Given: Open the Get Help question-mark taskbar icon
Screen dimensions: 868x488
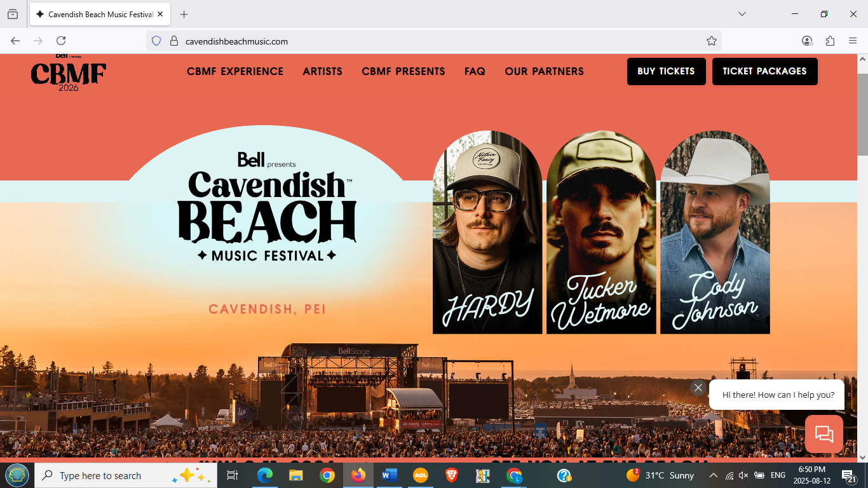Looking at the screenshot, I should click(x=564, y=475).
